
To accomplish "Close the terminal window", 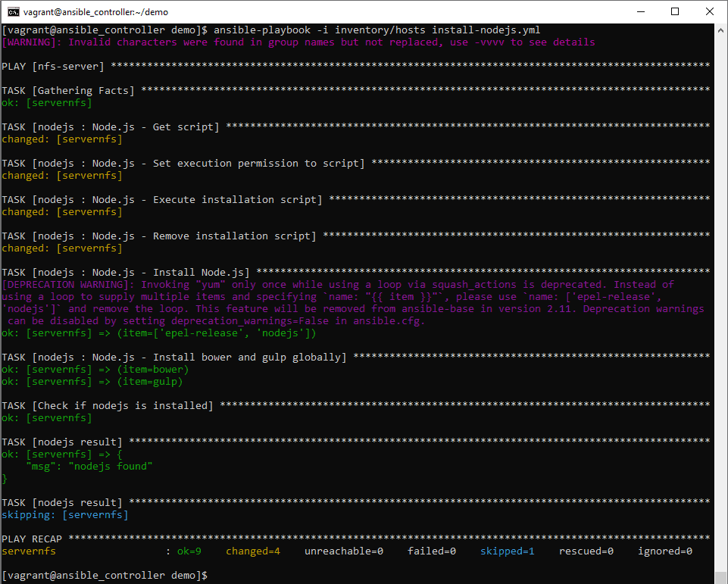I will point(709,11).
